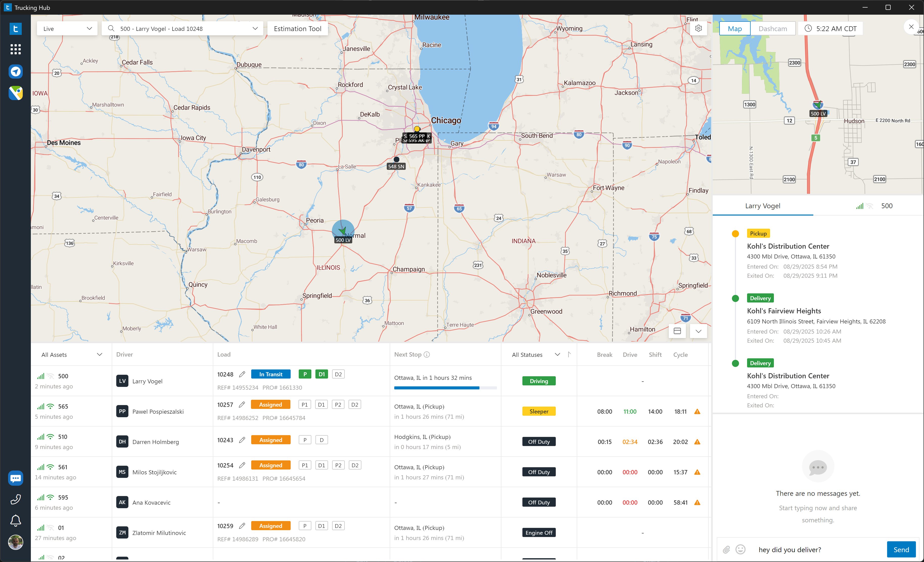The height and width of the screenshot is (562, 924).
Task: Open the notifications bell icon
Action: pos(15,520)
